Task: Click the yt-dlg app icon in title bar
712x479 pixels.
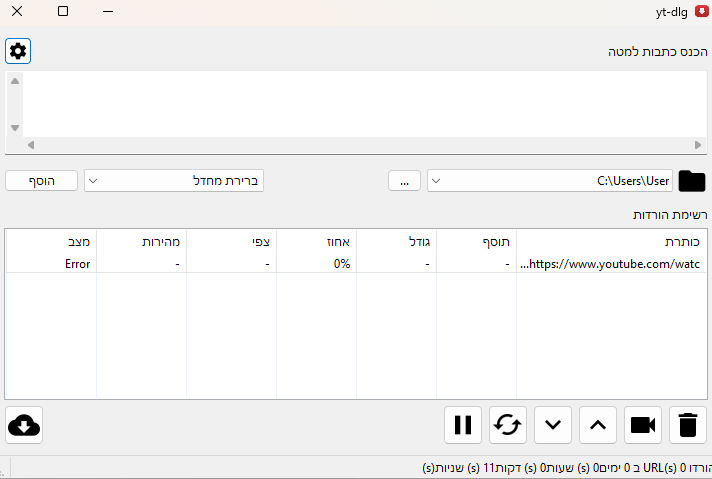Action: (x=702, y=11)
